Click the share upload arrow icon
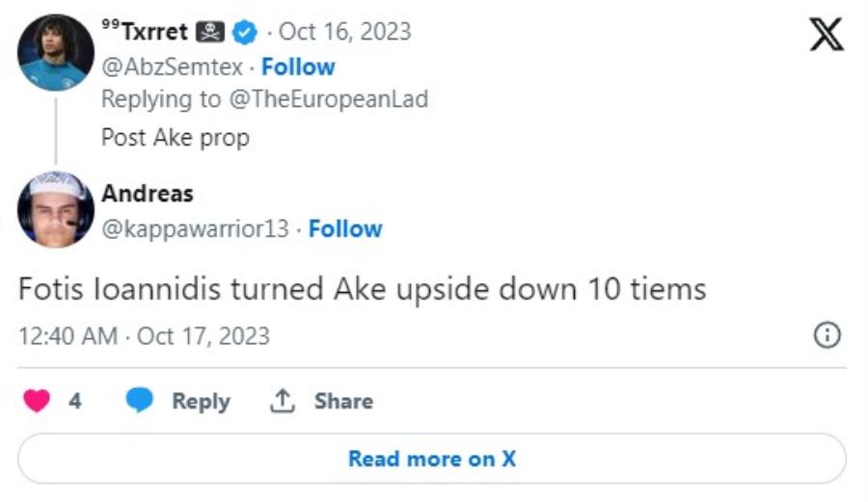Screen dimensions: 868x502 (283, 401)
